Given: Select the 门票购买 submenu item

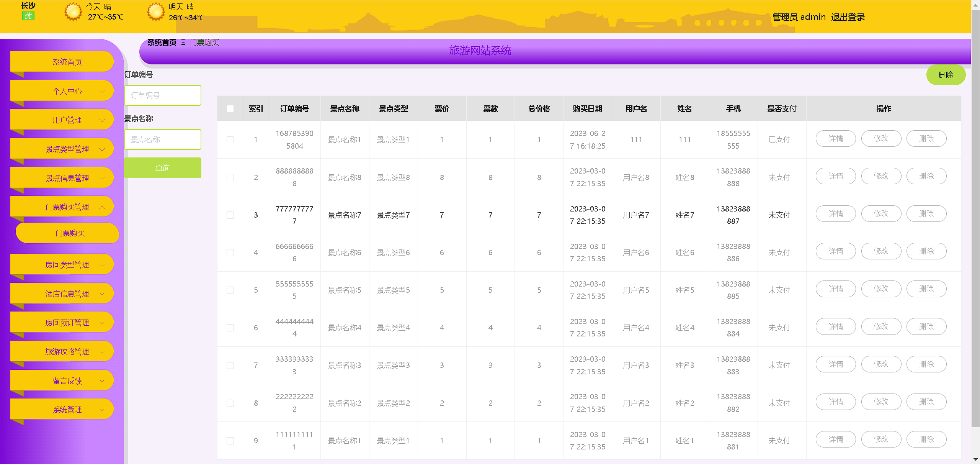Looking at the screenshot, I should point(70,233).
